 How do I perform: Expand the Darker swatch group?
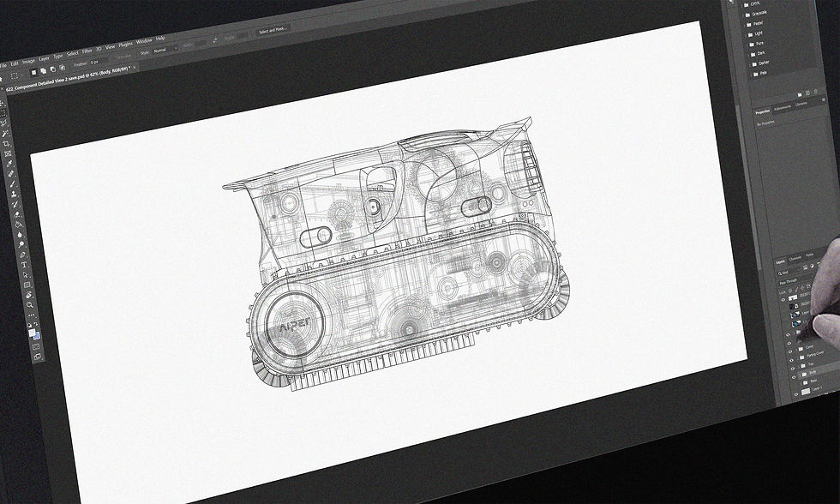tap(749, 65)
